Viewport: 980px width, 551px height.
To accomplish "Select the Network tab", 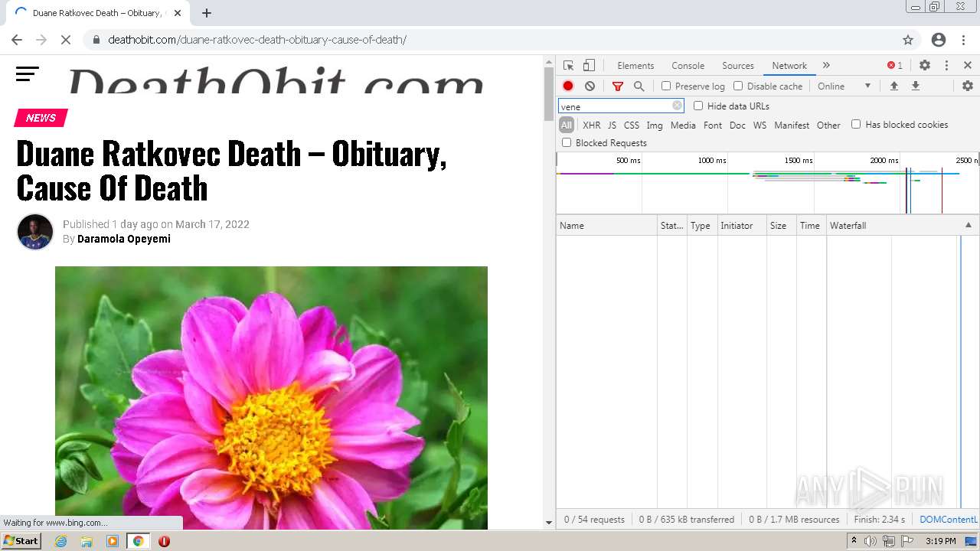I will 789,66.
